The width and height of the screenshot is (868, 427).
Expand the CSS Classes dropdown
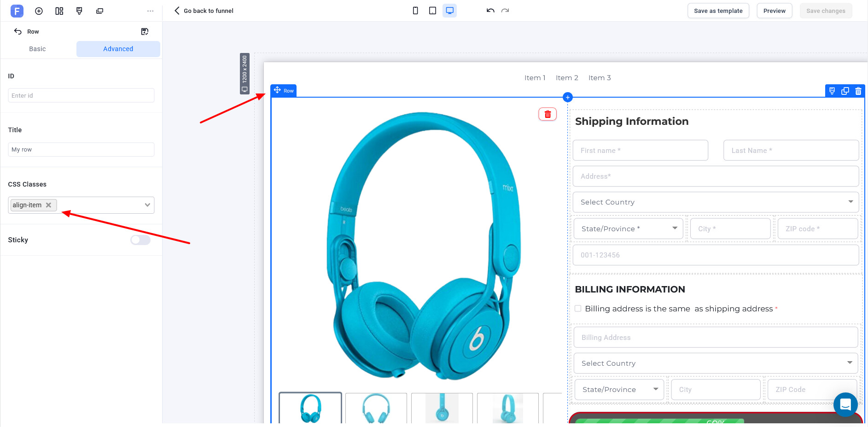[x=147, y=205]
